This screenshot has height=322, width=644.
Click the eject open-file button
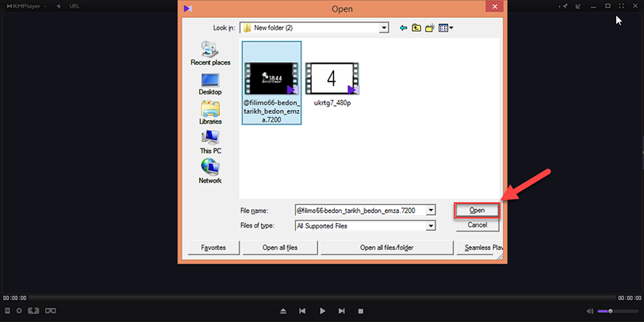tap(283, 311)
